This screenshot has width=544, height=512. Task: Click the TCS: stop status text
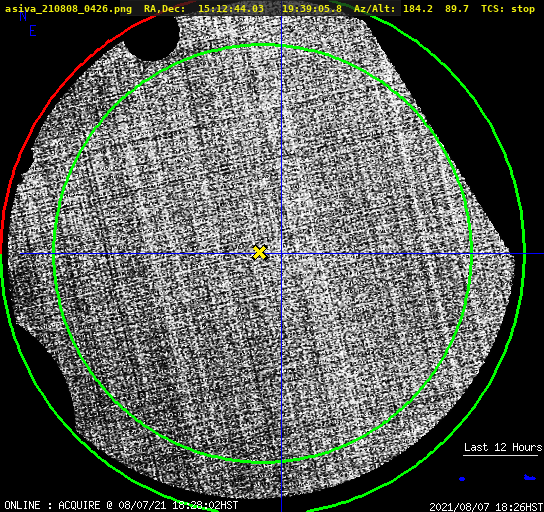click(x=508, y=9)
